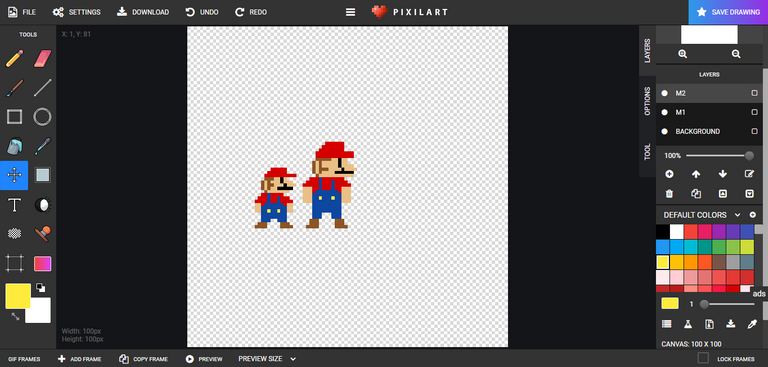Screen dimensions: 768x367
Task: Select the square Selection fill tool
Action: coord(43,175)
